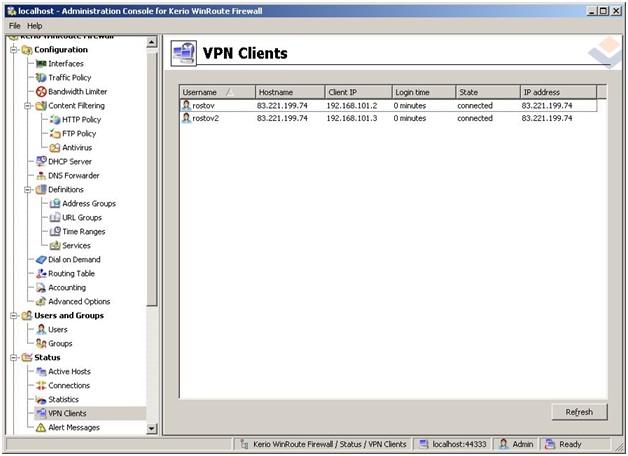The image size is (628, 456).
Task: Click the tree scrollbar down arrow
Action: click(152, 428)
